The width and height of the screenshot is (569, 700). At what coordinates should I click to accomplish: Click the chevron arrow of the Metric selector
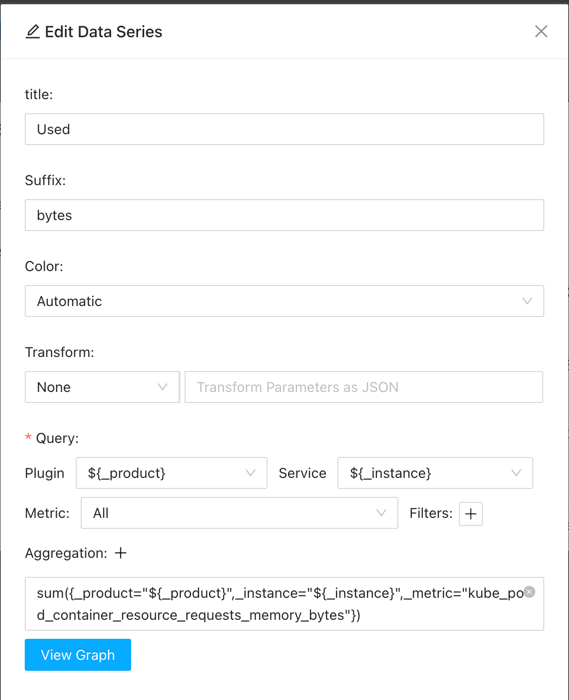[381, 513]
